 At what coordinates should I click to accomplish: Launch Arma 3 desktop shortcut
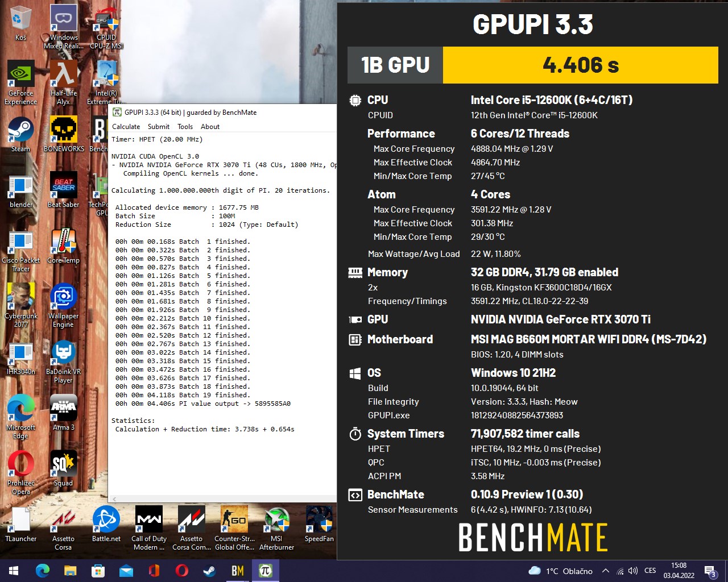coord(64,413)
